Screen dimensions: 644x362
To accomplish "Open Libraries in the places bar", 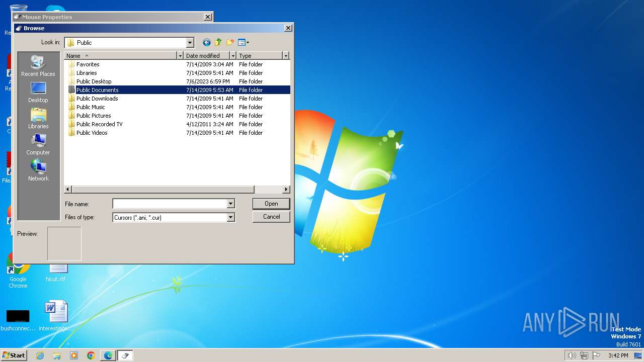I will [x=38, y=118].
